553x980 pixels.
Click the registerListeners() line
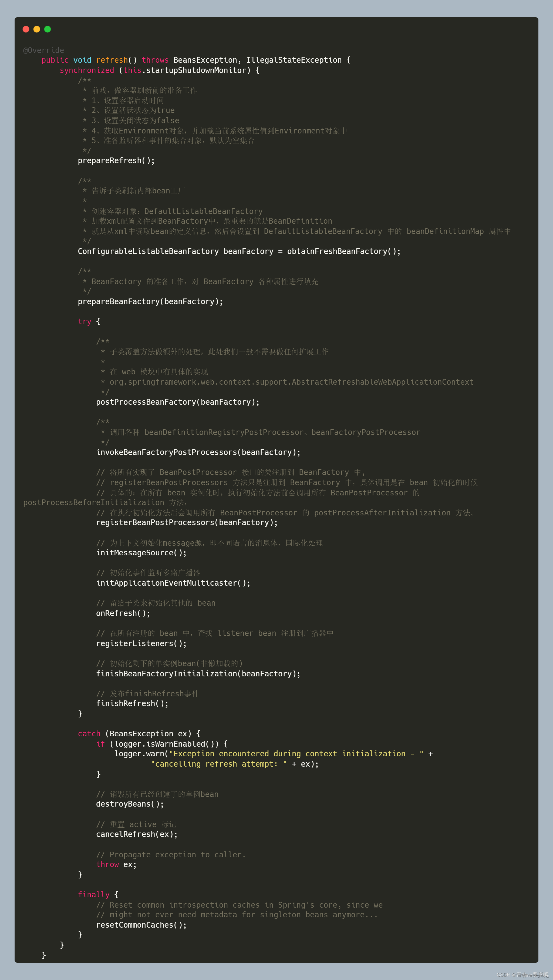click(x=141, y=643)
